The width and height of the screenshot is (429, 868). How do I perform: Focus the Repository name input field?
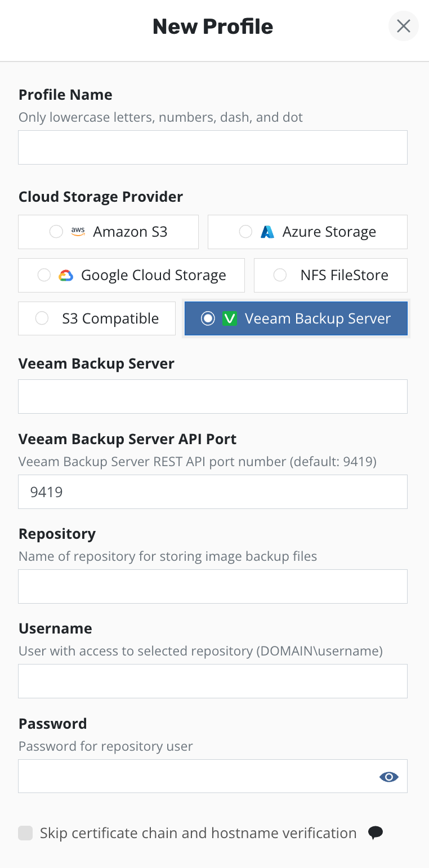212,586
